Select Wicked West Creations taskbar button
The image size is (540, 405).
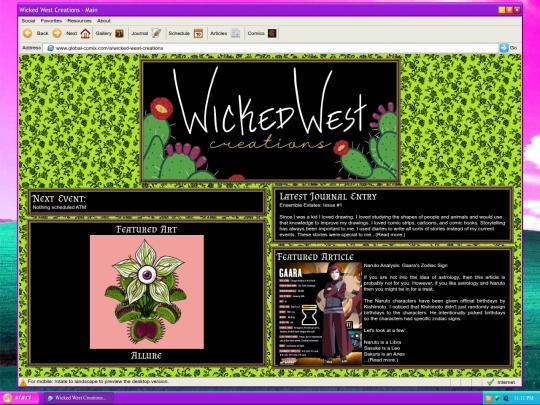[x=79, y=398]
